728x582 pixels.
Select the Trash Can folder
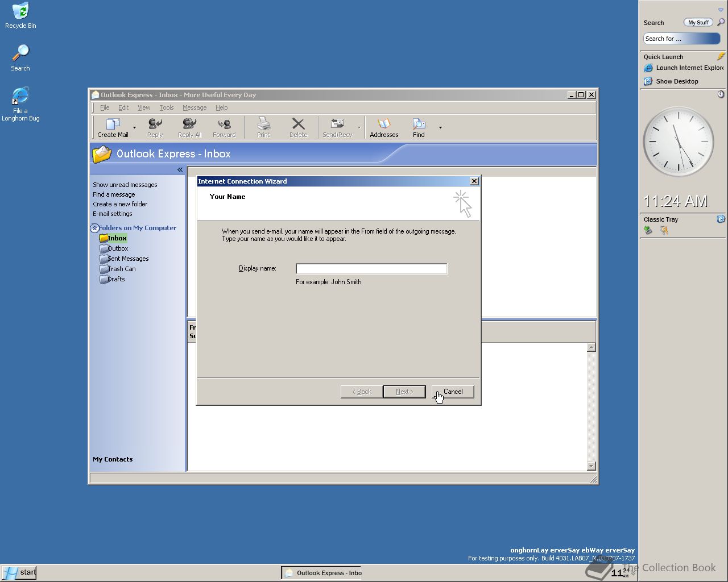[x=118, y=269]
